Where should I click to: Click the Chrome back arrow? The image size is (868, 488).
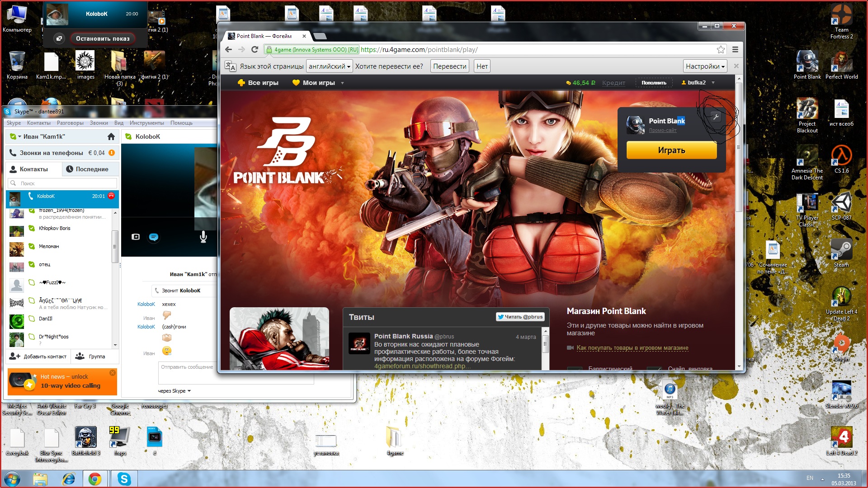click(228, 50)
